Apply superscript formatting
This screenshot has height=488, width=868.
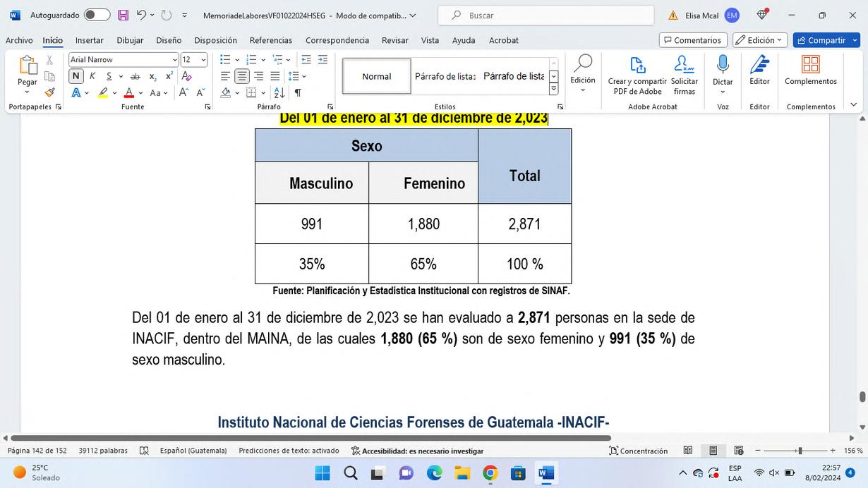169,76
